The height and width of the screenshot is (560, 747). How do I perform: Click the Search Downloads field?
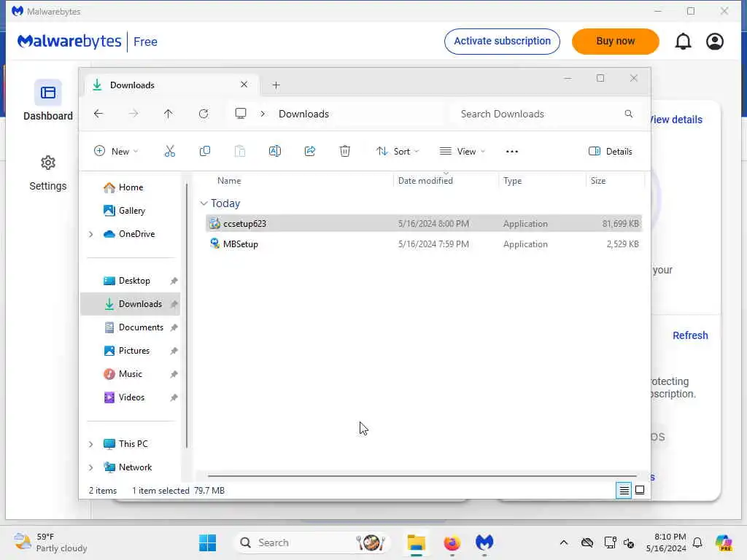[546, 114]
